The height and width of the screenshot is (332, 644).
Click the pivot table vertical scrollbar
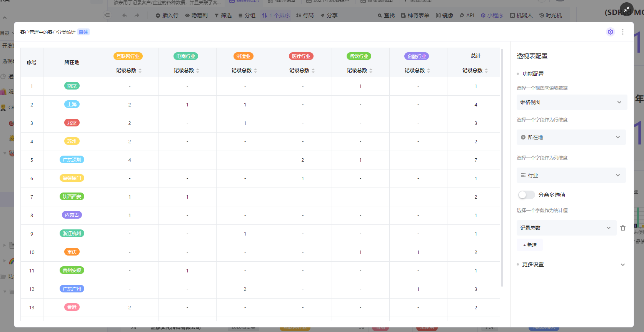coord(502,168)
